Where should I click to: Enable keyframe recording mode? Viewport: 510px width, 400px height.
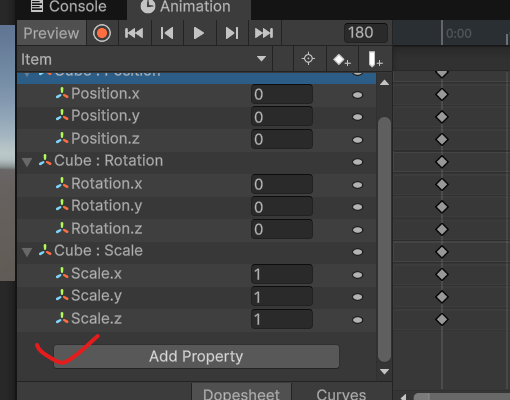102,33
